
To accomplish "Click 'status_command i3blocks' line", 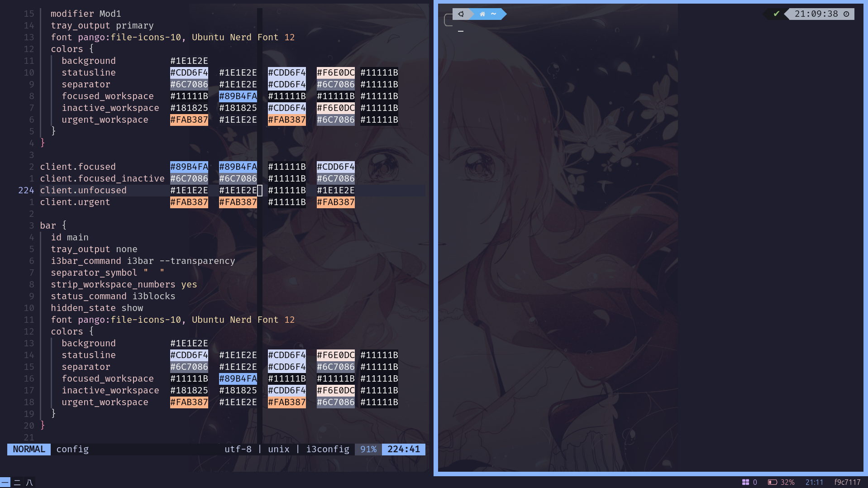I will [113, 296].
